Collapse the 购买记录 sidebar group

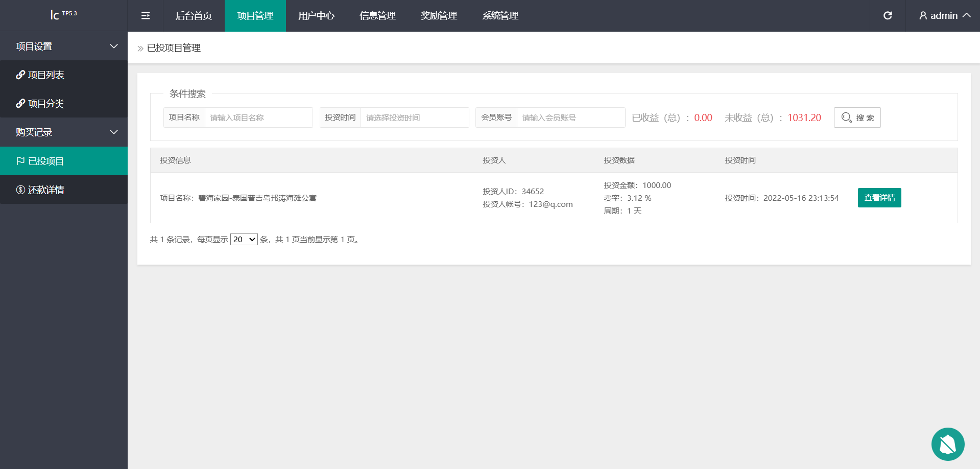pos(63,132)
